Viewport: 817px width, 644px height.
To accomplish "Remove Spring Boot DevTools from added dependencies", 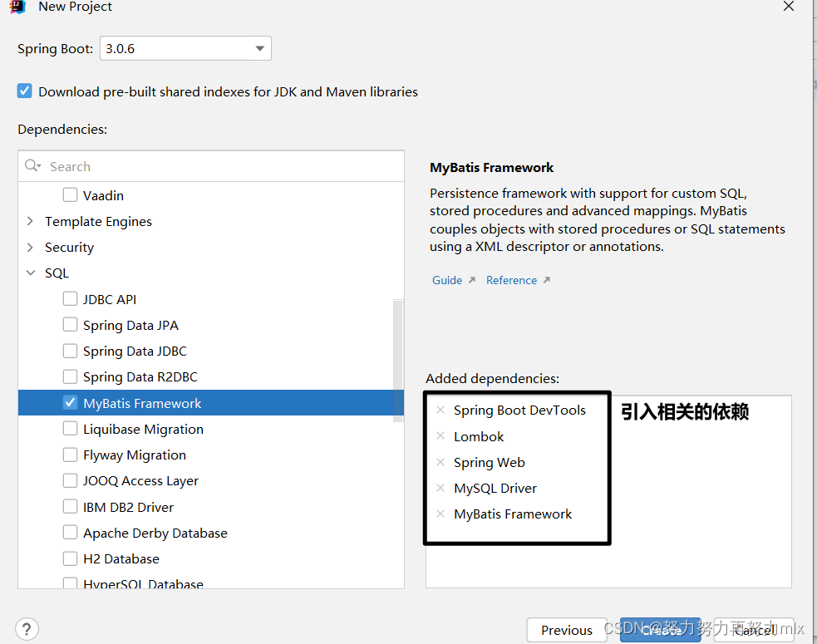I will (440, 410).
